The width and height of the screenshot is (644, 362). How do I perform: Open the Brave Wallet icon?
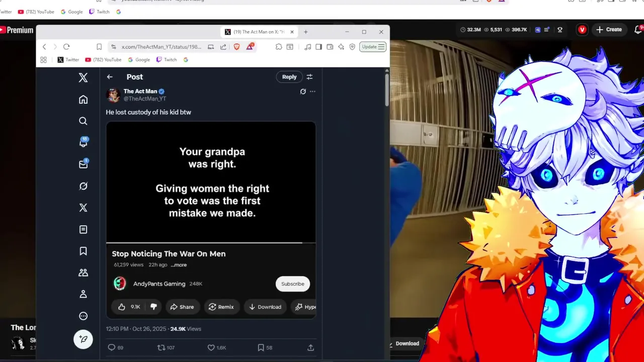330,47
